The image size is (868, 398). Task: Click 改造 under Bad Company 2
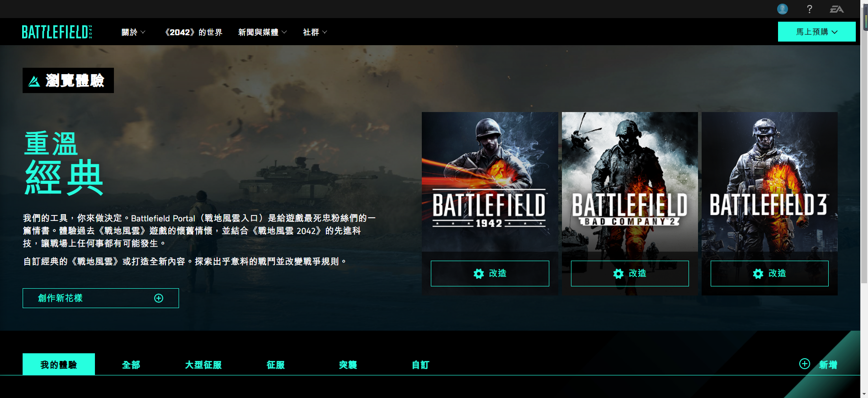click(630, 273)
